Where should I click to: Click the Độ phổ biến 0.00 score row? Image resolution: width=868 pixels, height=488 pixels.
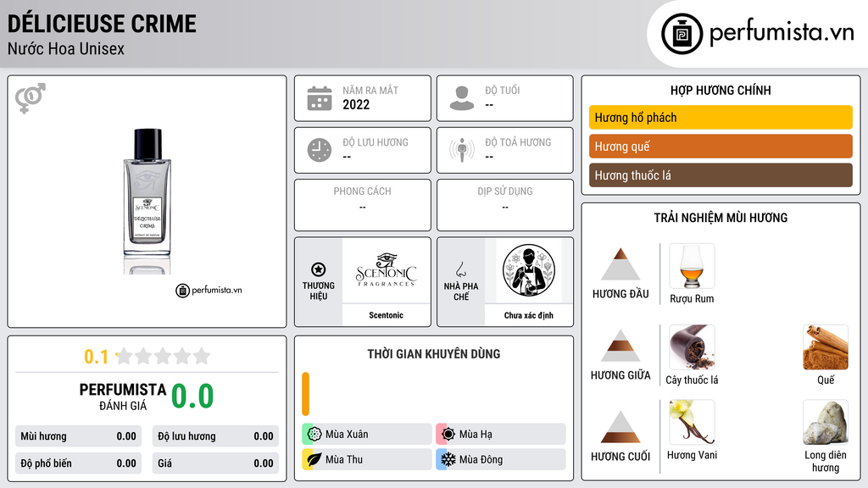point(78,463)
